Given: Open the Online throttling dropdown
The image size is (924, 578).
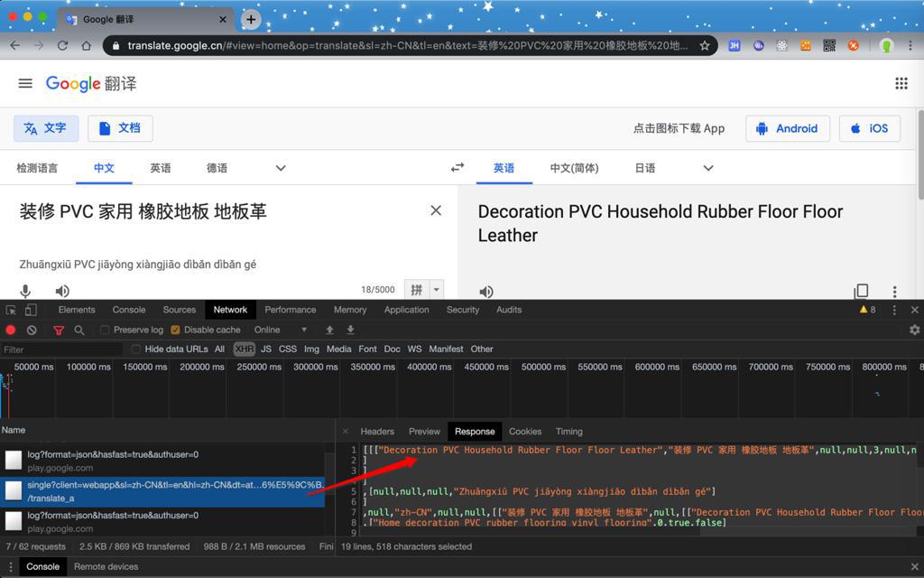Looking at the screenshot, I should [281, 330].
